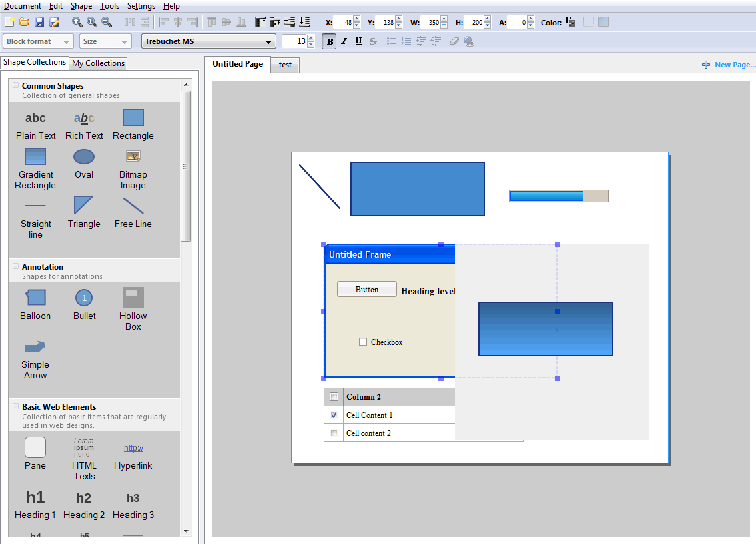
Task: Insert a bulleted list
Action: coord(392,41)
